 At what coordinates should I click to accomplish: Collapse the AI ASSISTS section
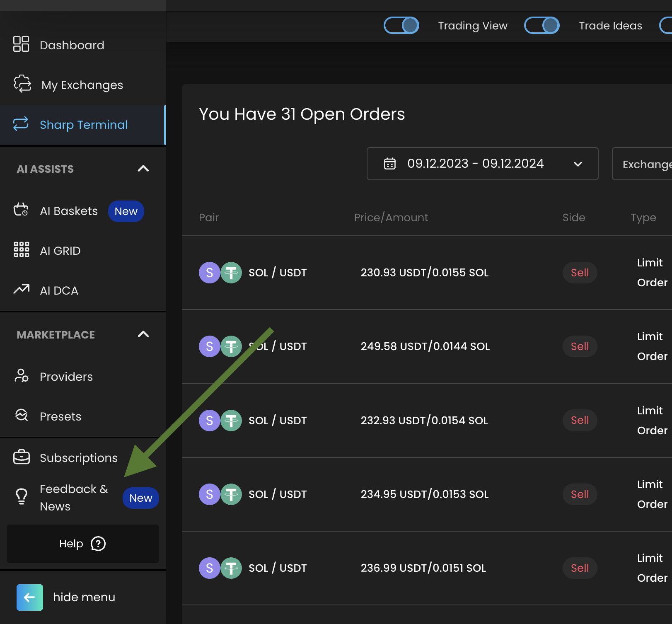coord(143,169)
